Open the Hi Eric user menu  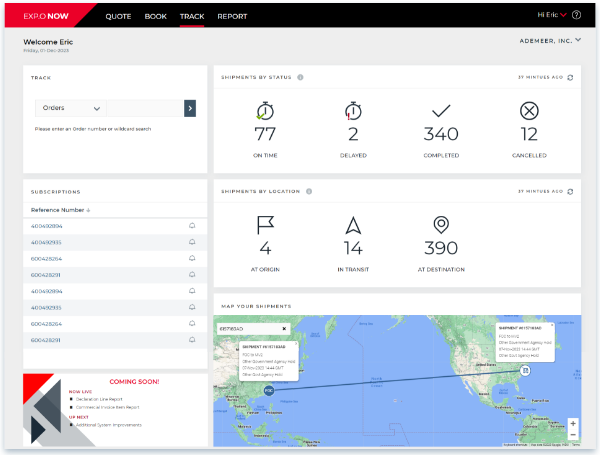point(552,15)
